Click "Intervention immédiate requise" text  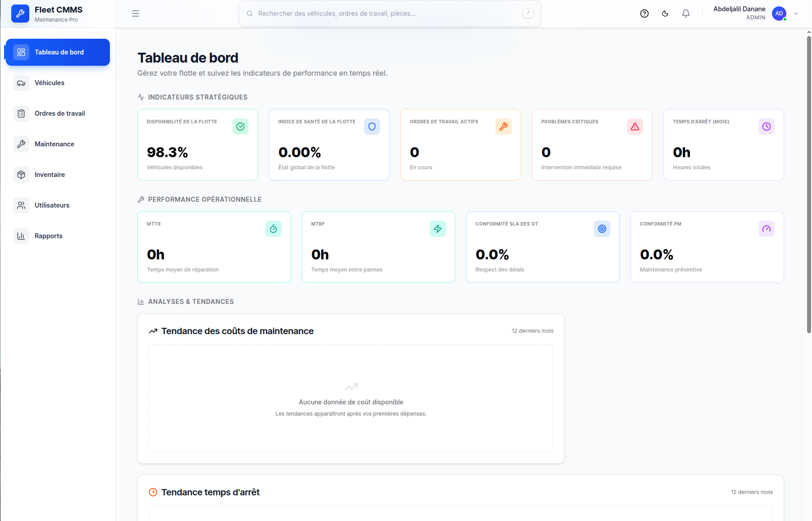(581, 168)
